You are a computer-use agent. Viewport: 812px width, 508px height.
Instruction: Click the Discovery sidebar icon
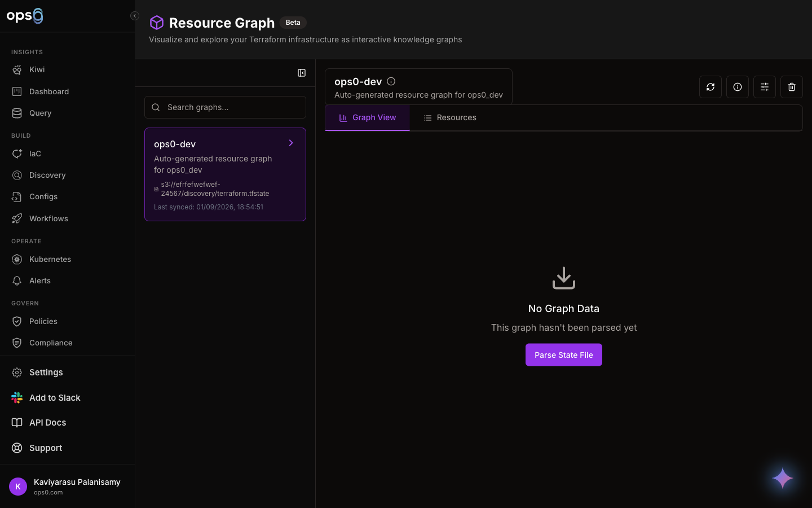17,175
